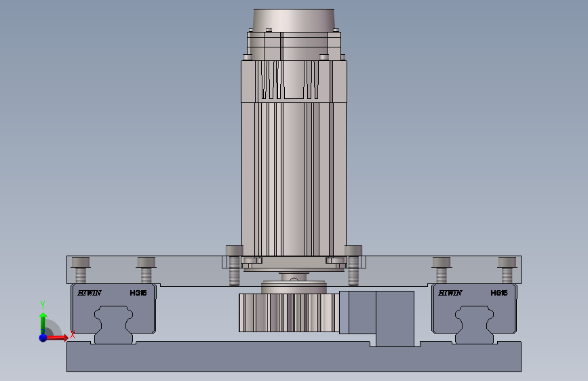Screen dimensions: 588x381
Task: Select the linear rail under the right carriage
Action: pos(474,326)
